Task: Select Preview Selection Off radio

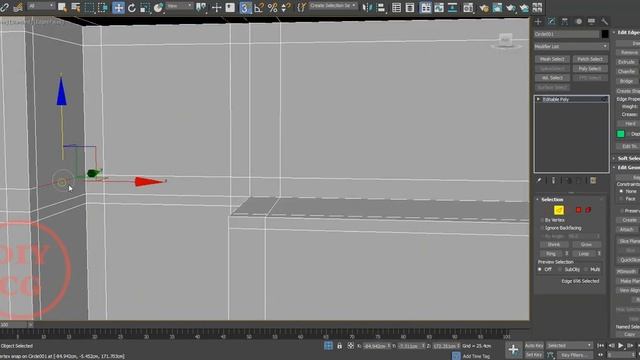Action: (x=540, y=269)
